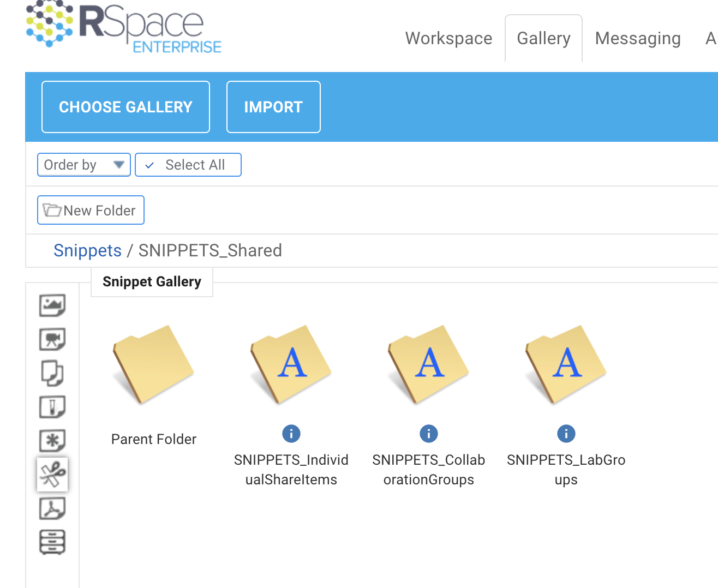Open SNIPPETS_CollaborationGroups folder icon
718x588 pixels.
429,364
